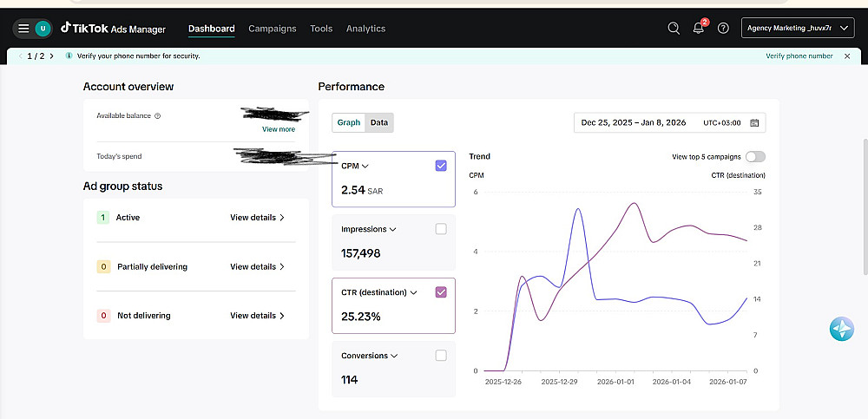Screen dimensions: 868x419
Task: Switch to Data view tab
Action: click(379, 122)
